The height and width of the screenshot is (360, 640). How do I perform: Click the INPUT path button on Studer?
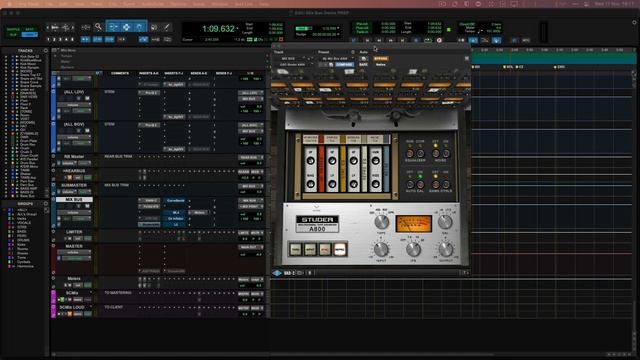click(310, 249)
